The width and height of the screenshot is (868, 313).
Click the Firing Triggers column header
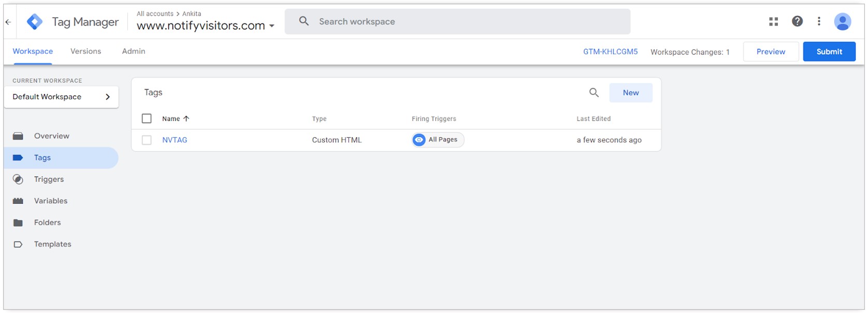[x=434, y=119]
